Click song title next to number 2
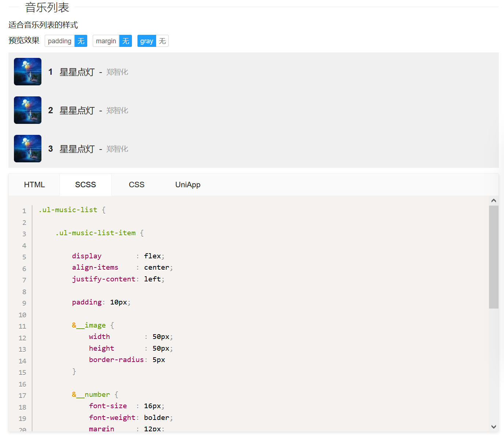504x439 pixels. (x=77, y=111)
